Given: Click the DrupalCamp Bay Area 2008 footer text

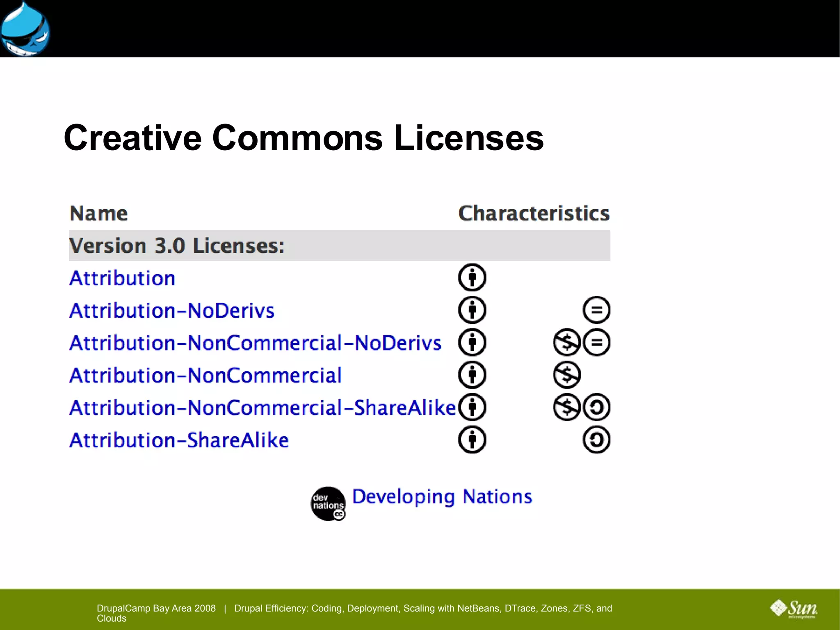Looking at the screenshot, I should pyautogui.click(x=156, y=608).
